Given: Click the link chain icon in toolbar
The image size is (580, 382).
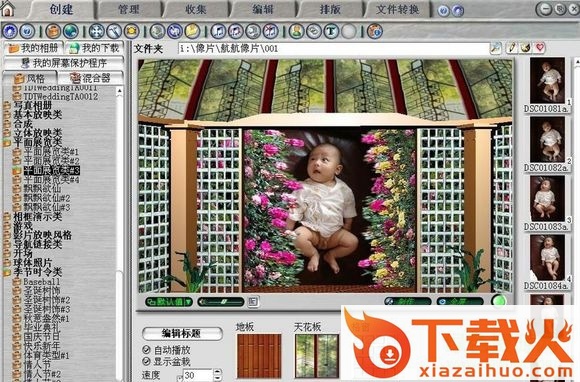Looking at the screenshot, I should tap(314, 31).
